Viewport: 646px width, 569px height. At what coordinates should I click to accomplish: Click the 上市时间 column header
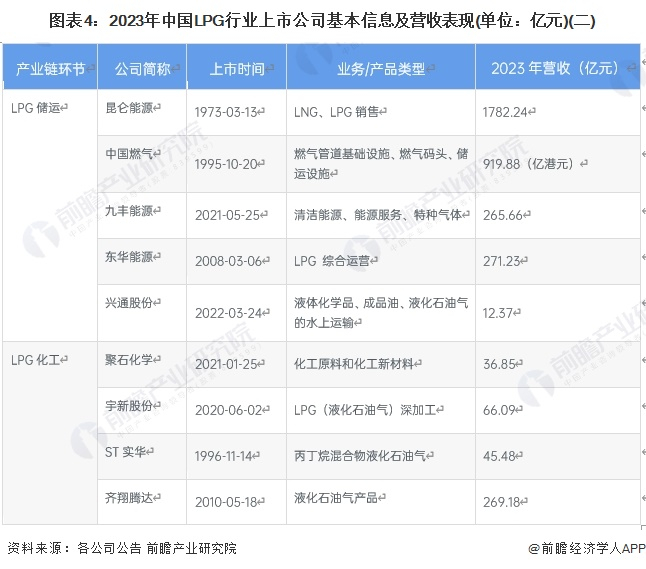(x=236, y=68)
